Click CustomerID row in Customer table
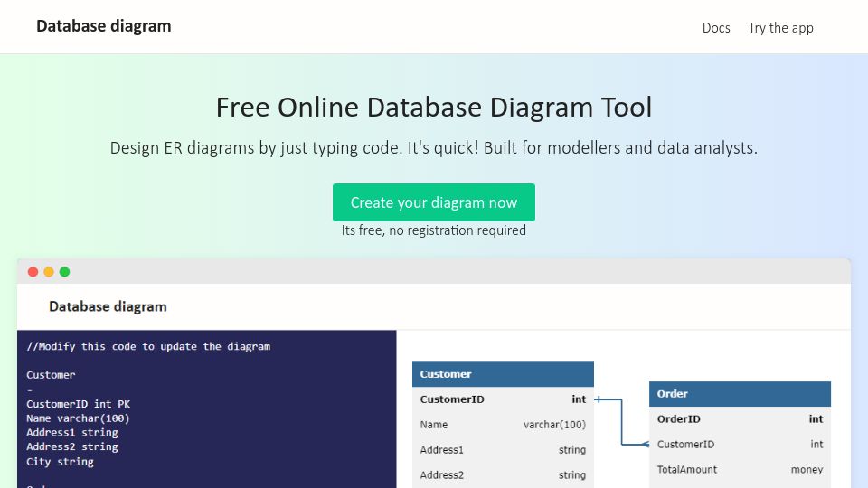The image size is (868, 488). (x=503, y=399)
